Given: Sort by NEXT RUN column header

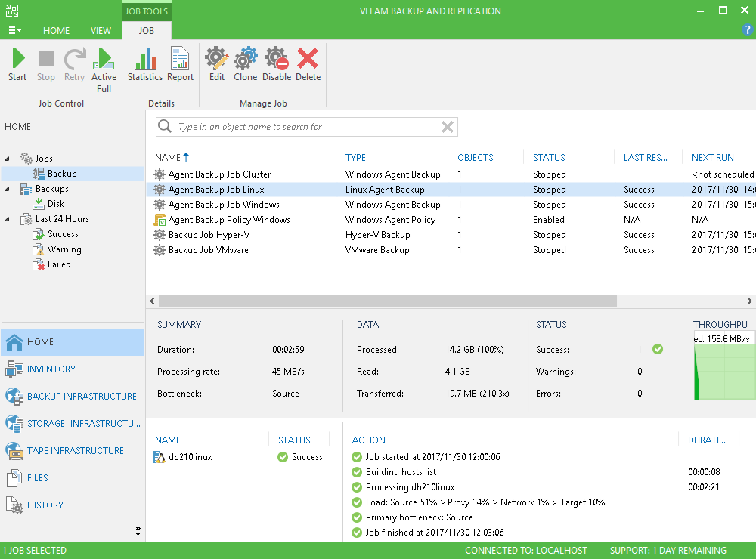Looking at the screenshot, I should [713, 158].
